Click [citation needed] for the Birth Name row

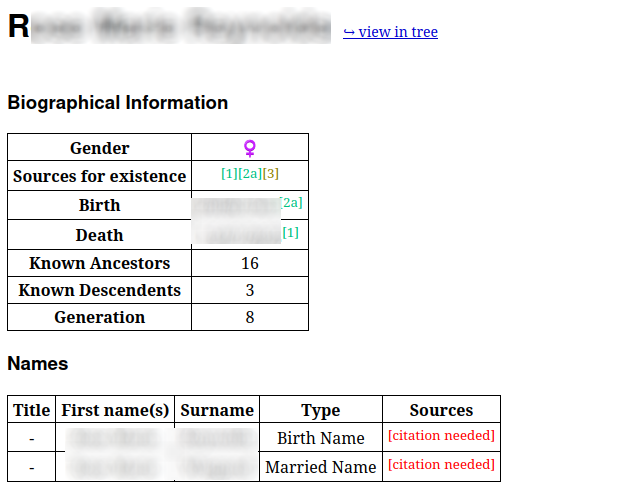point(441,436)
